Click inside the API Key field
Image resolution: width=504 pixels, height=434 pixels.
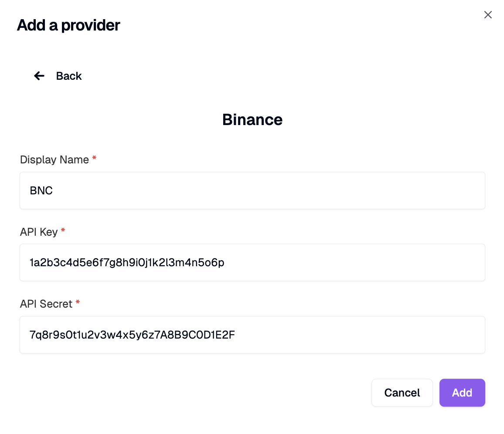(252, 262)
